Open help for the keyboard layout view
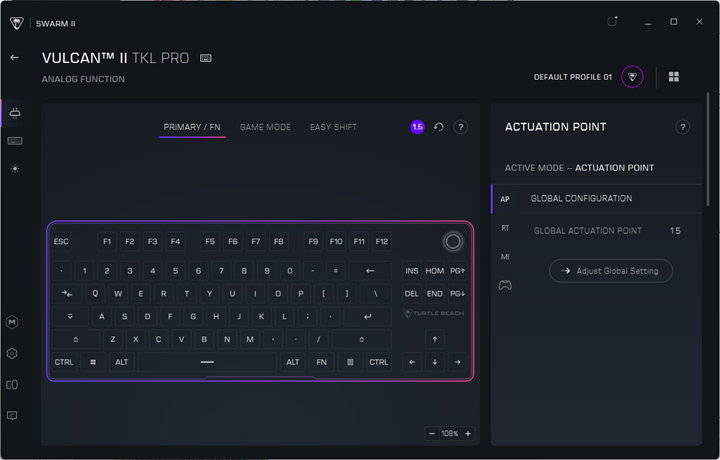This screenshot has height=460, width=720. point(461,127)
